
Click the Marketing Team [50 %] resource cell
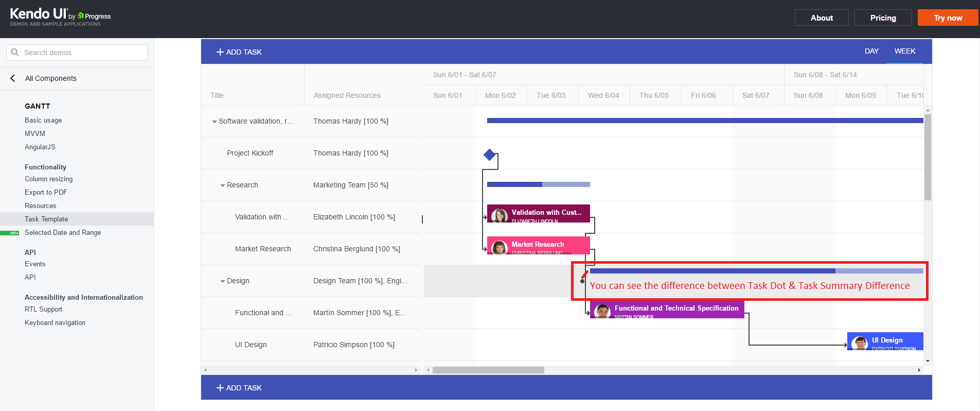[362, 185]
